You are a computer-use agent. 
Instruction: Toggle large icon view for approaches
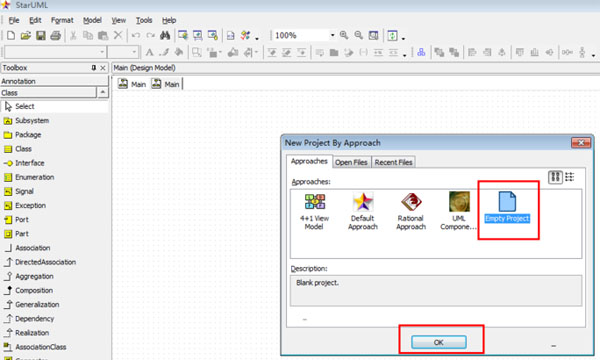[555, 177]
